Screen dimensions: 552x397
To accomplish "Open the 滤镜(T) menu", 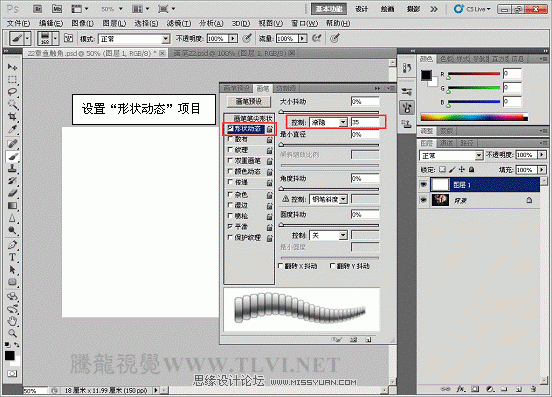I will click(x=179, y=23).
